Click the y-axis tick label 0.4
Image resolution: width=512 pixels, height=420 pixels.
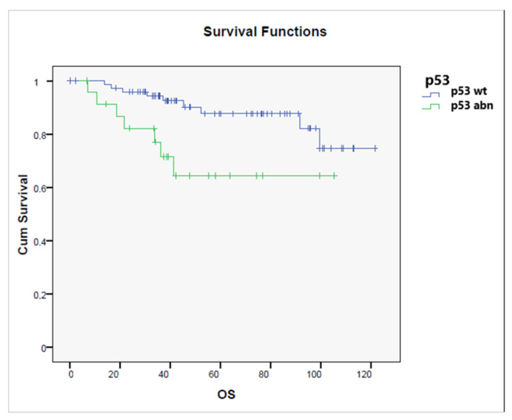pos(40,242)
